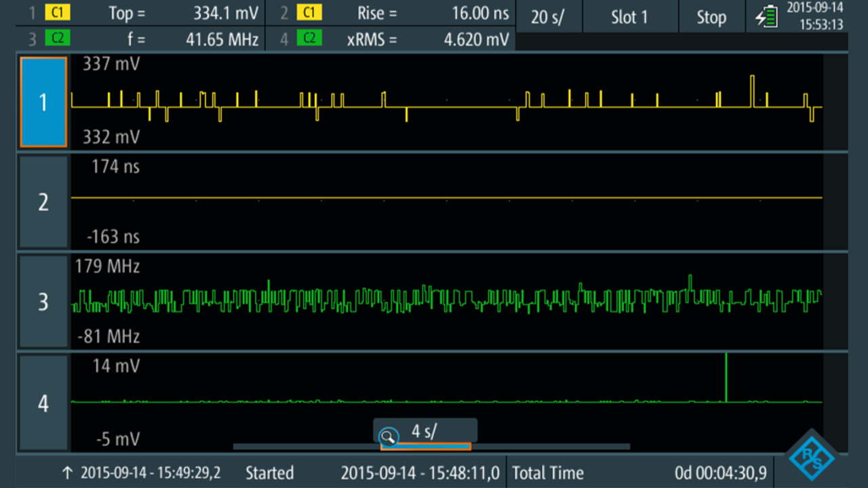Screen dimensions: 868x488
Task: Click the date and time display
Action: 815,17
